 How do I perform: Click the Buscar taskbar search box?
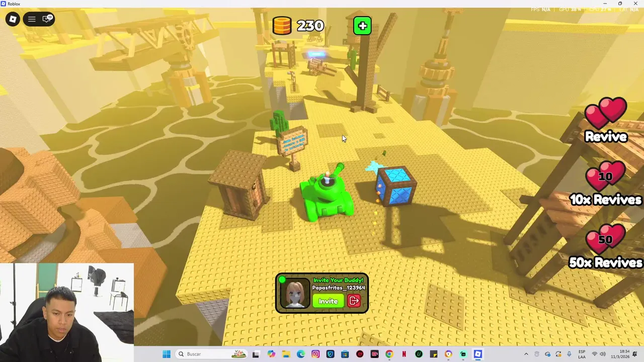[x=211, y=354]
